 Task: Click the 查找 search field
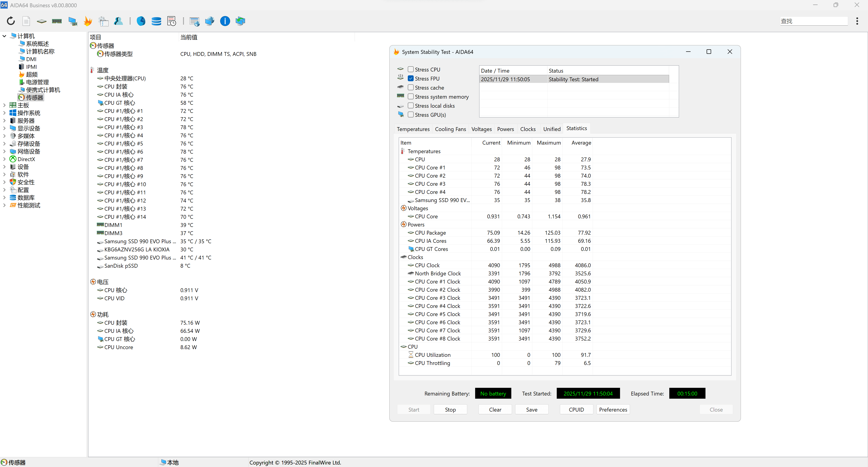point(814,21)
